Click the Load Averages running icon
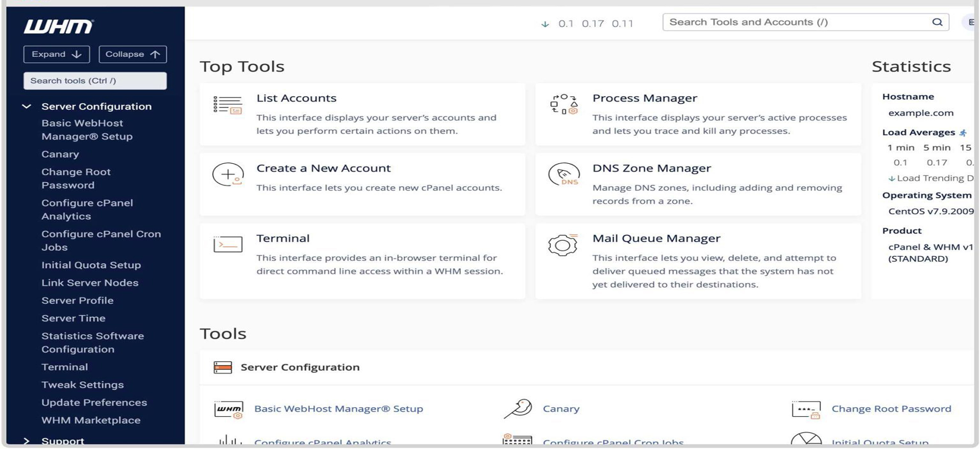 [x=963, y=133]
